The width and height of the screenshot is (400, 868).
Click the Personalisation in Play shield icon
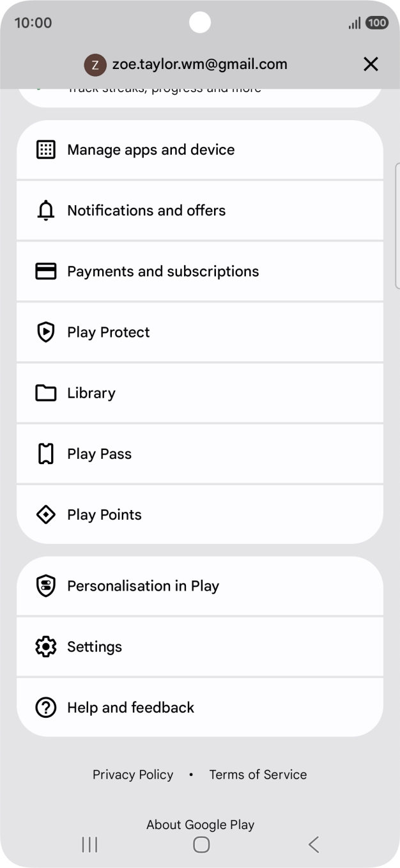45,585
